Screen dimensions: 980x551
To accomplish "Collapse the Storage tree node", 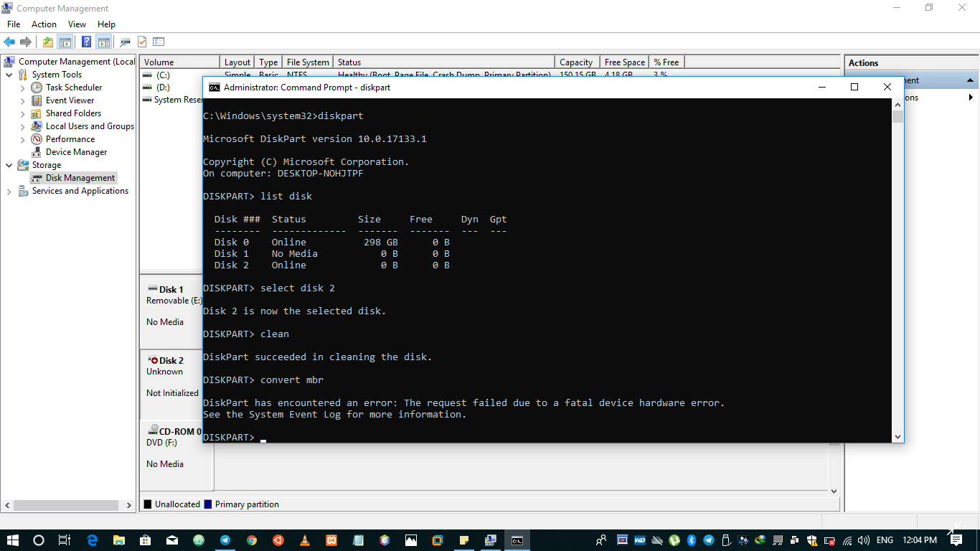I will click(9, 165).
